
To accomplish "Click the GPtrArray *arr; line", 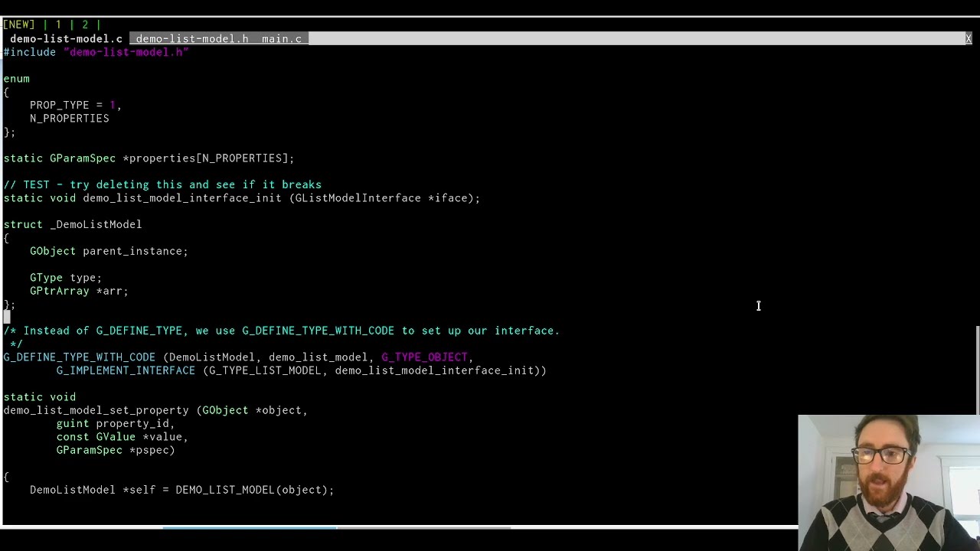I will coord(79,291).
